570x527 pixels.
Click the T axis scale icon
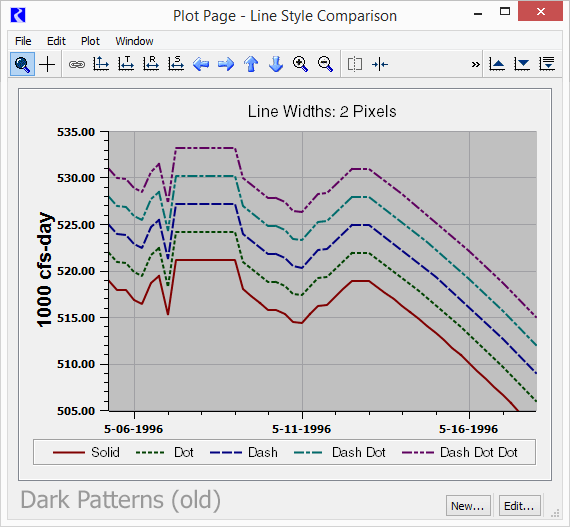point(126,64)
